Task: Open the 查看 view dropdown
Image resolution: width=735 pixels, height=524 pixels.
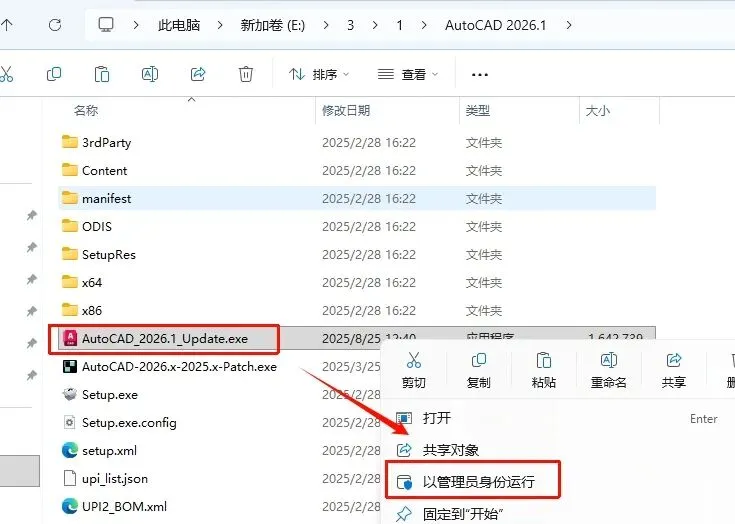Action: tap(408, 74)
